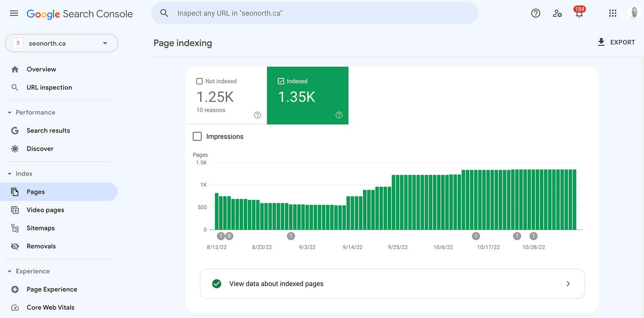Click the EXPORT button
Screen dimensions: 644x318
[x=616, y=42]
